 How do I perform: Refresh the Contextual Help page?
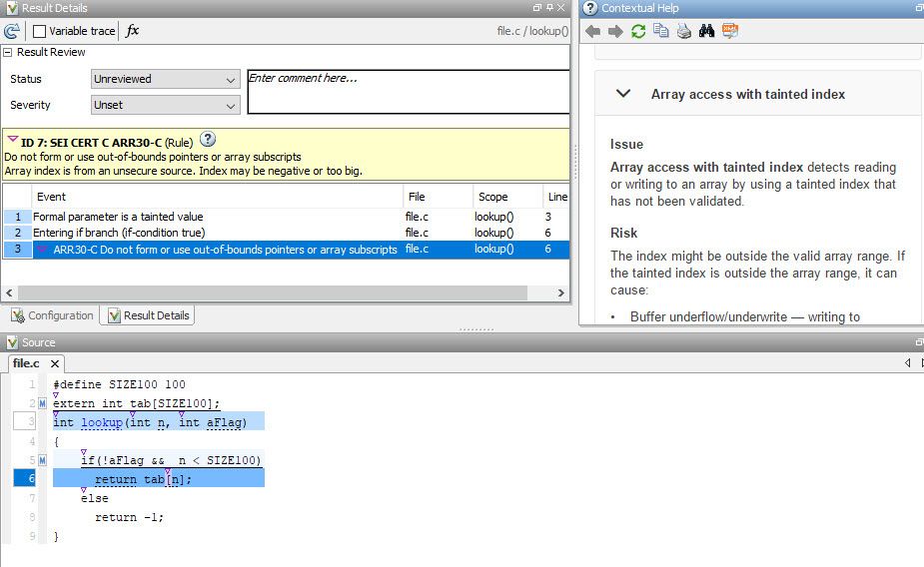(637, 31)
